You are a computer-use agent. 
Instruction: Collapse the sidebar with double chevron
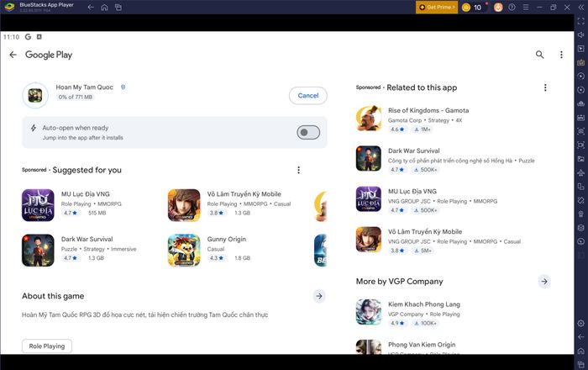tap(581, 7)
